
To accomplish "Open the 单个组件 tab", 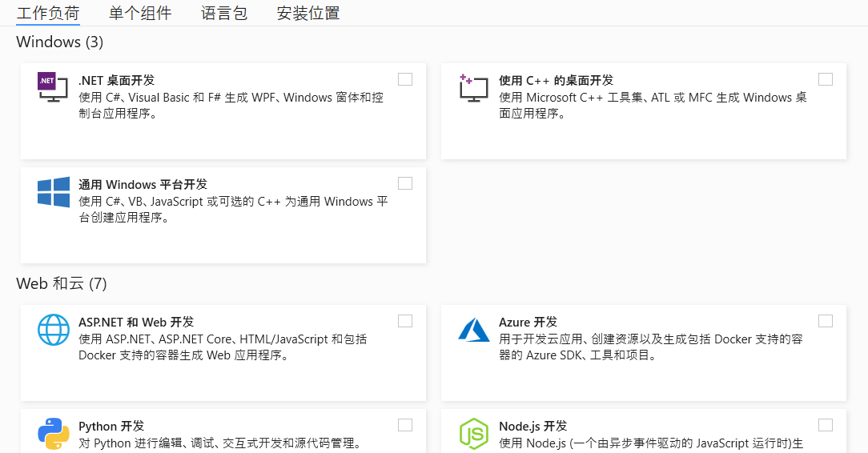I will pos(140,14).
